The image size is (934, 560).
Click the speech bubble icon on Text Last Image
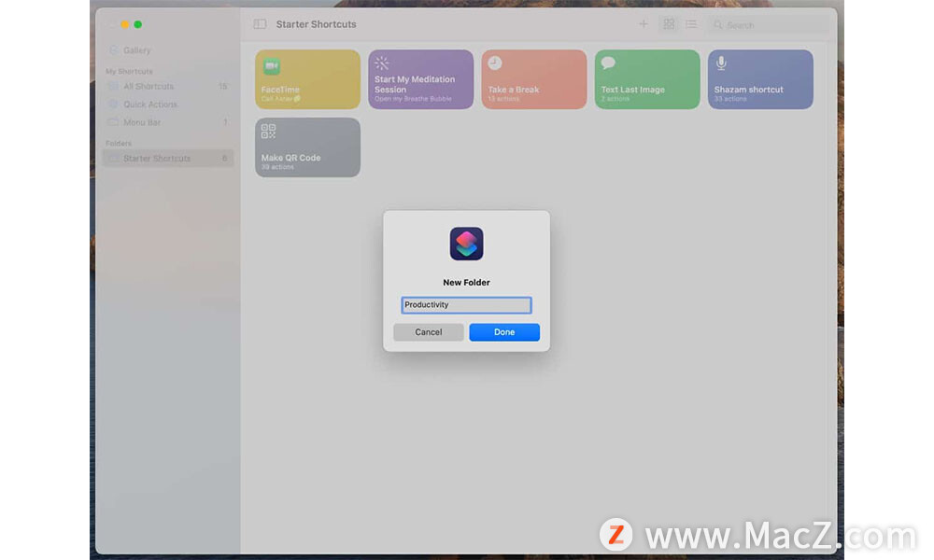tap(608, 63)
